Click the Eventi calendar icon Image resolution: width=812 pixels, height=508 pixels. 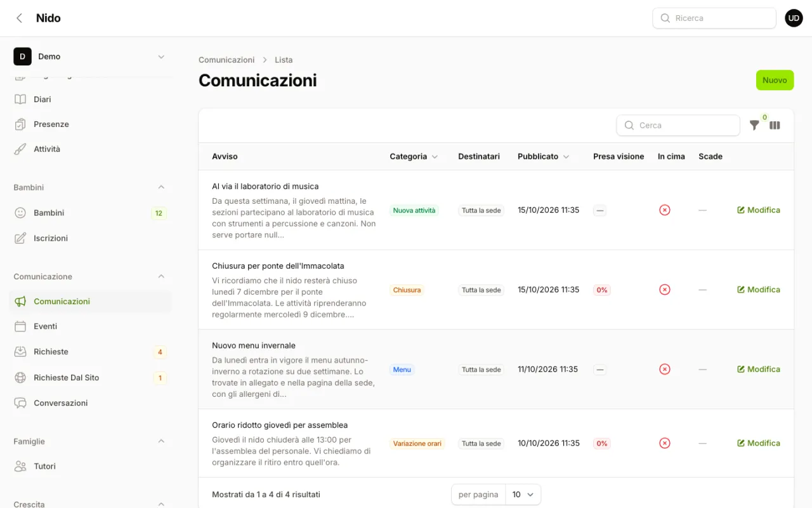[21, 326]
